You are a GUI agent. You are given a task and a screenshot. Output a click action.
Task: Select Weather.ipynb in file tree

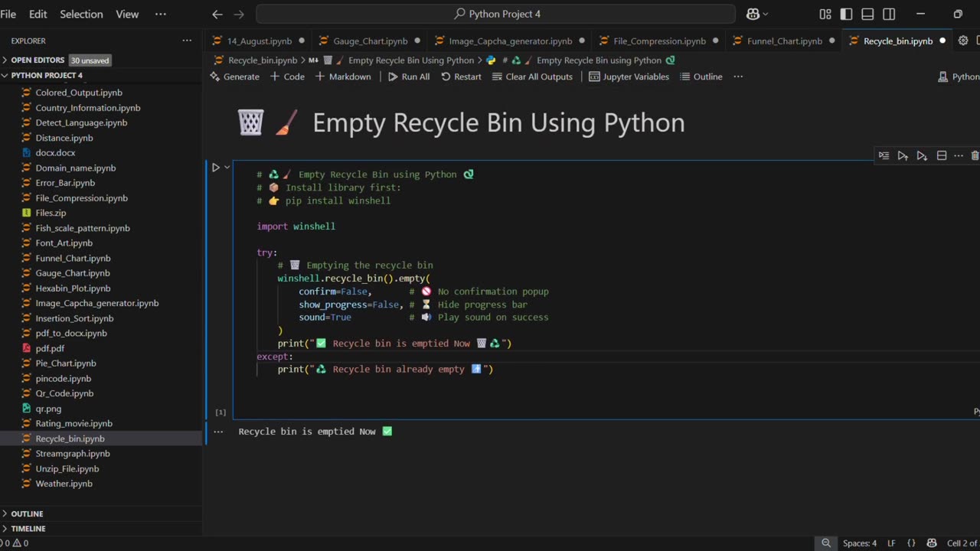pos(64,484)
